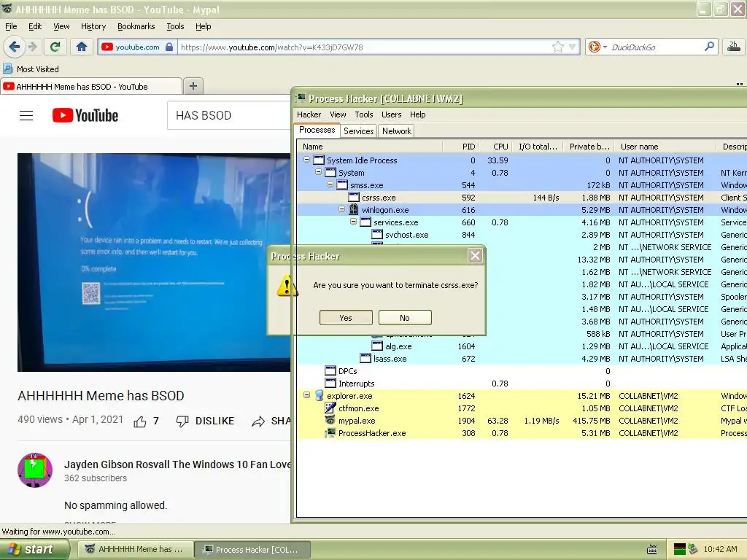Viewport: 747px width, 560px height.
Task: Switch to the Network tab
Action: pos(397,131)
